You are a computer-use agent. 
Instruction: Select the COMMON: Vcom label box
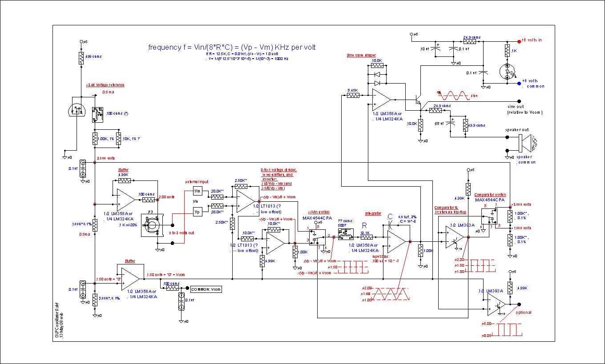coord(206,289)
